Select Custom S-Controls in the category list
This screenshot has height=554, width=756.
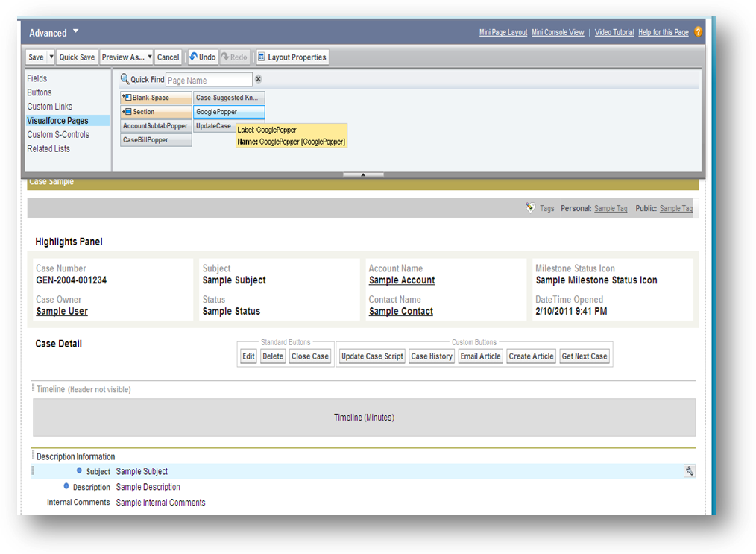[x=58, y=135]
